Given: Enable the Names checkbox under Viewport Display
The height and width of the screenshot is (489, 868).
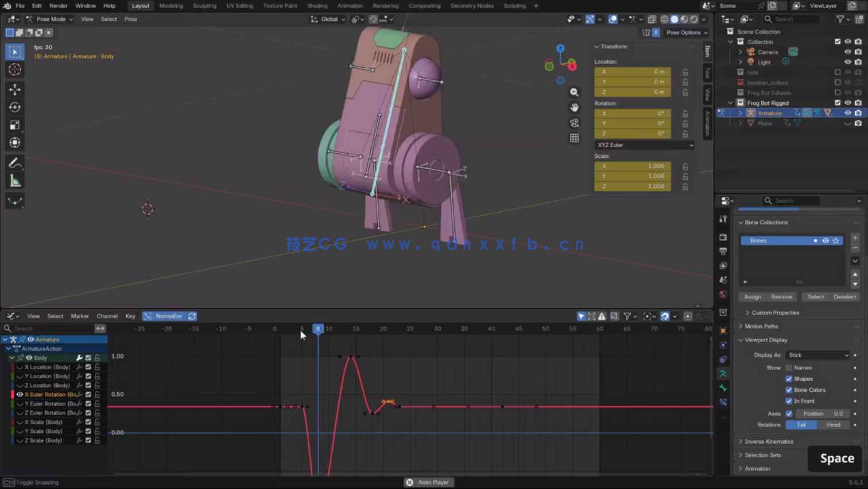Looking at the screenshot, I should click(x=789, y=367).
